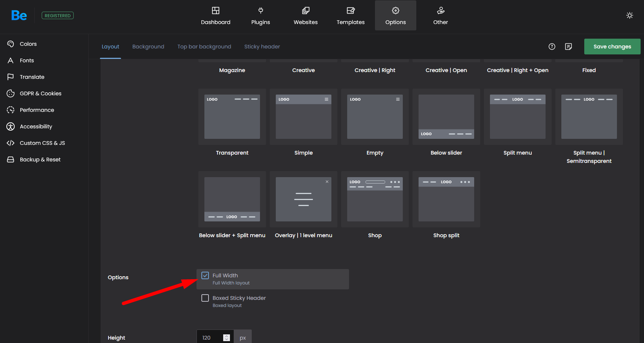
Task: Select the Options section
Action: pos(396,16)
